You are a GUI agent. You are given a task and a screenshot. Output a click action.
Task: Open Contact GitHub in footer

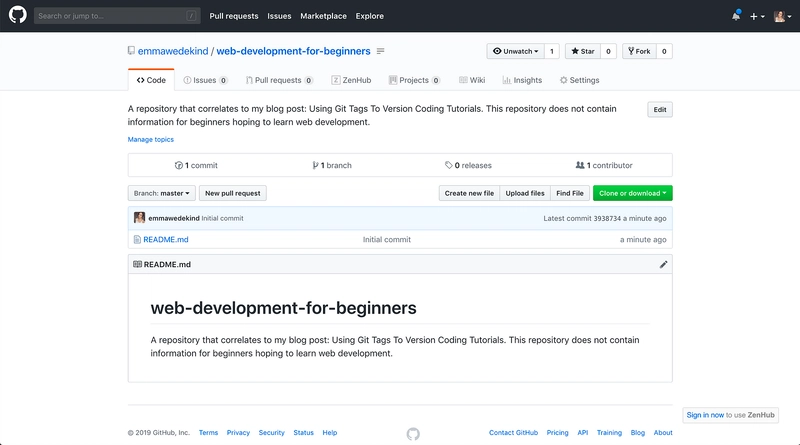tap(513, 433)
